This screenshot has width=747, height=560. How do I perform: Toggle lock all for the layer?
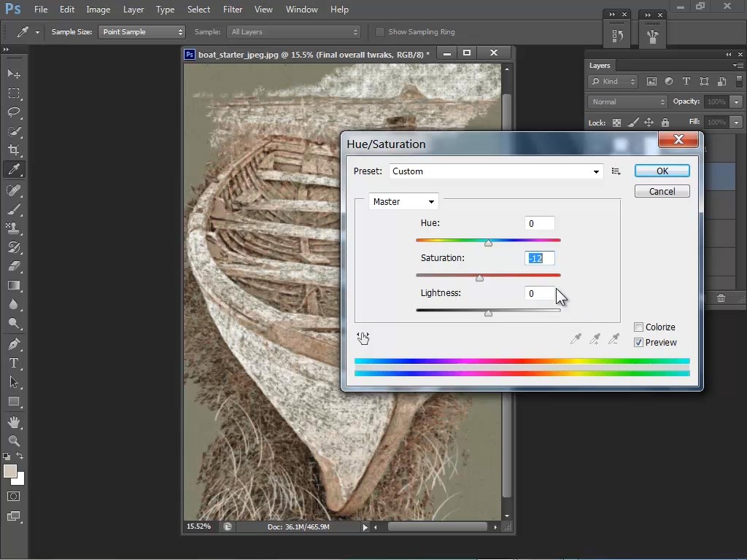[x=665, y=122]
